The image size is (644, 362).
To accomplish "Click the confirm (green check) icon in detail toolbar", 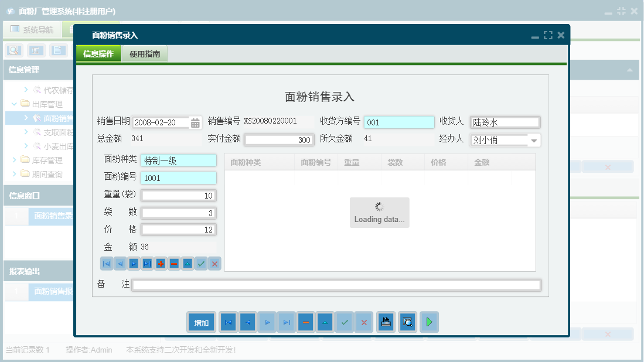I will [200, 264].
